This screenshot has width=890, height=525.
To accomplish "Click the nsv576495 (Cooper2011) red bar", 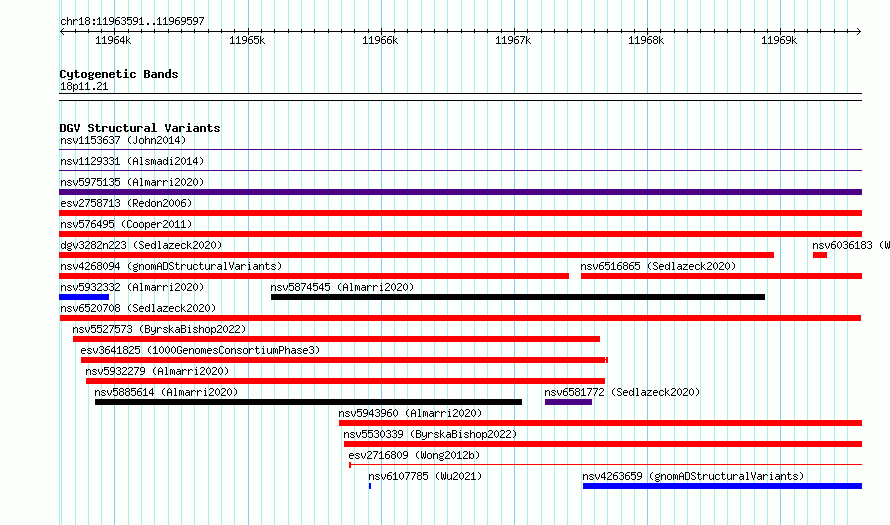I will tap(460, 234).
